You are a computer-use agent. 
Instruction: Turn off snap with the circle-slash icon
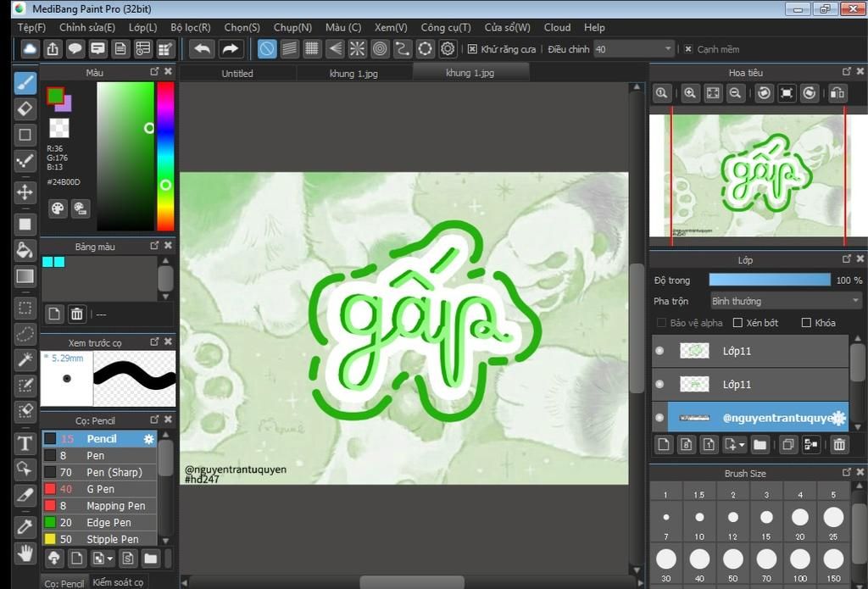tap(267, 49)
